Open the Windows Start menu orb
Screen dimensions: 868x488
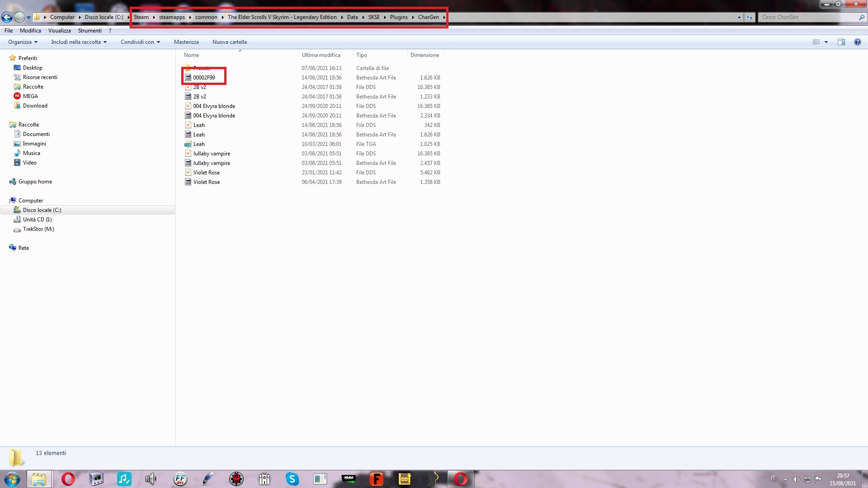[x=12, y=479]
